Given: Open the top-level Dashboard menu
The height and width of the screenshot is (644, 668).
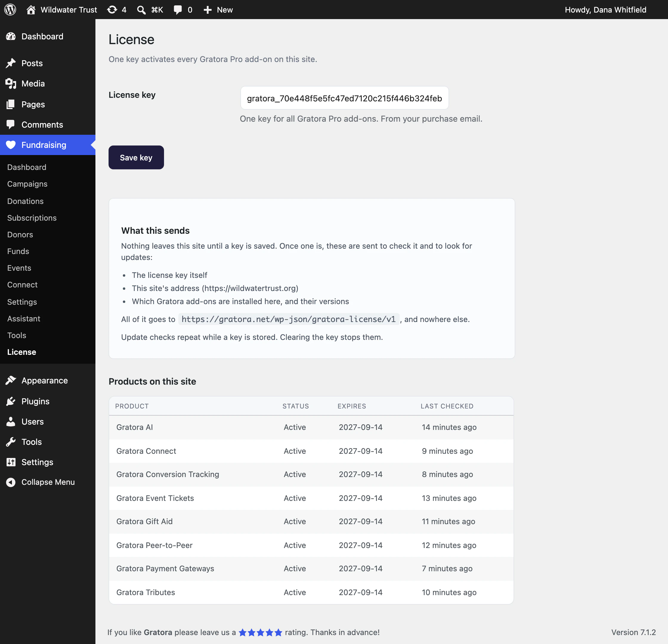Looking at the screenshot, I should pos(48,36).
